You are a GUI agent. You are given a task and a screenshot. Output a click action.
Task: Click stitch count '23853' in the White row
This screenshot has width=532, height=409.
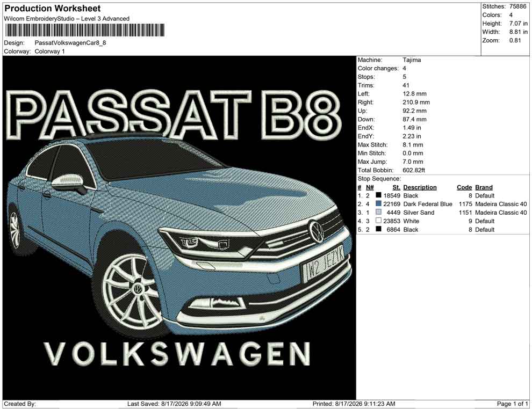click(392, 221)
